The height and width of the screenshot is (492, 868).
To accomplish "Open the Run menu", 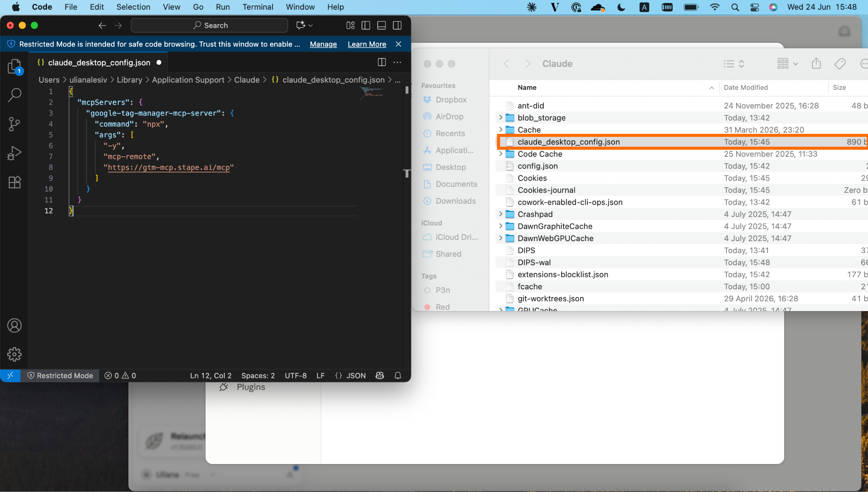I will [x=223, y=7].
